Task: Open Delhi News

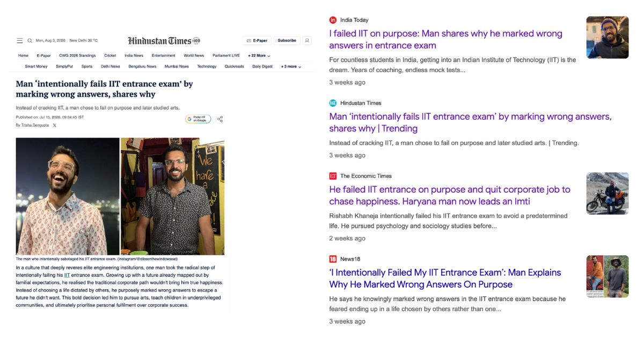Action: [x=111, y=67]
